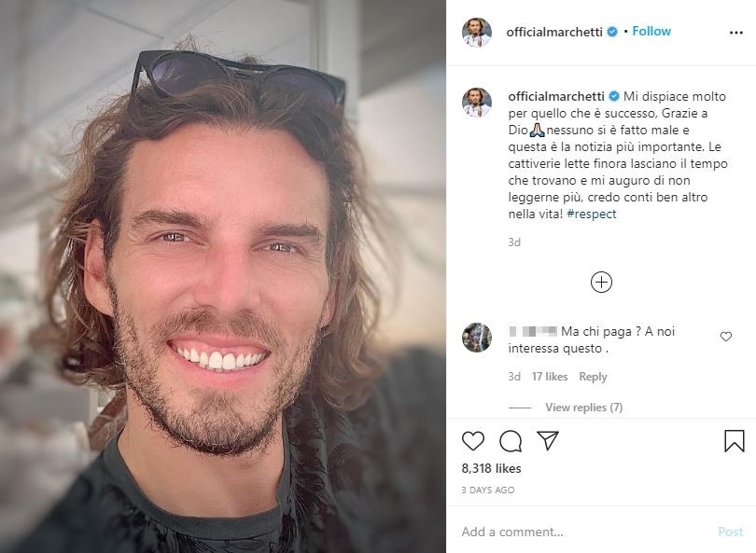The height and width of the screenshot is (553, 756).
Task: Click the verified badge beside the caption username
Action: (614, 96)
